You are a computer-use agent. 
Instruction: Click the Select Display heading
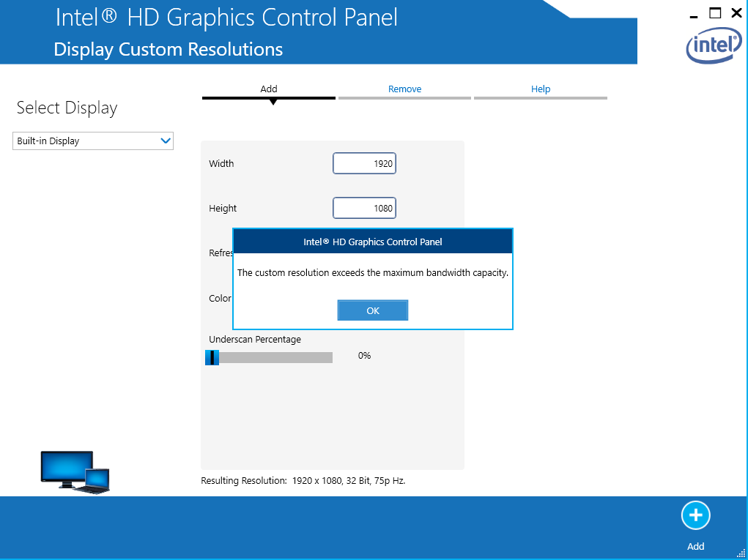tap(67, 108)
